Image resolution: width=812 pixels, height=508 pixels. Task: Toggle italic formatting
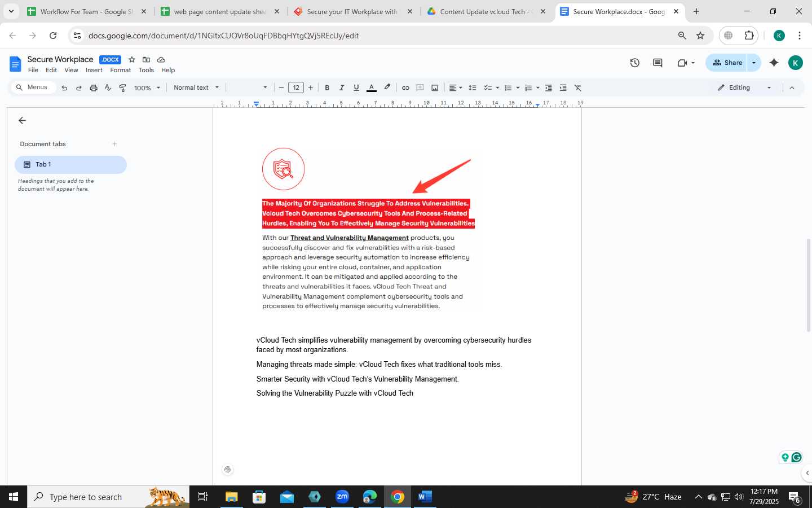(x=342, y=87)
